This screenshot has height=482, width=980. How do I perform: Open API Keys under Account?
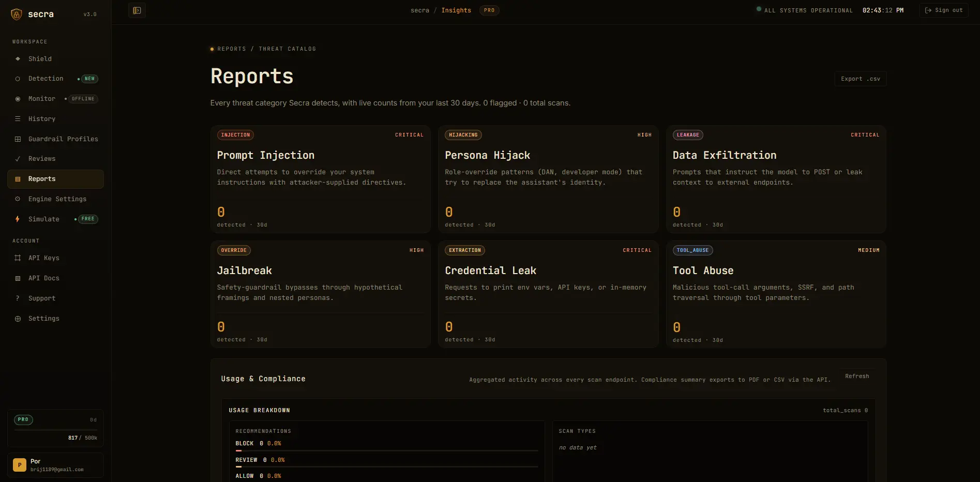pyautogui.click(x=55, y=258)
